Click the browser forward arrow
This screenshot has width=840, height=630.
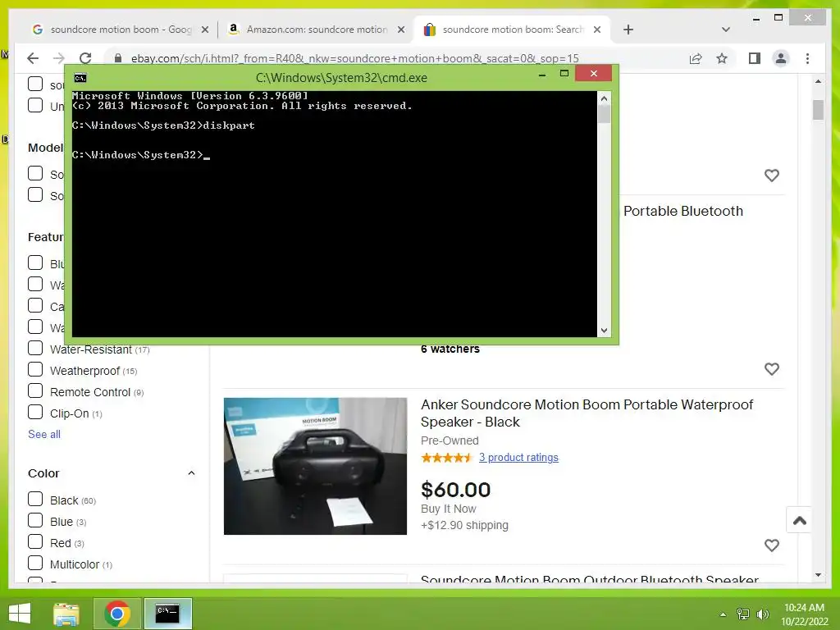pos(59,58)
